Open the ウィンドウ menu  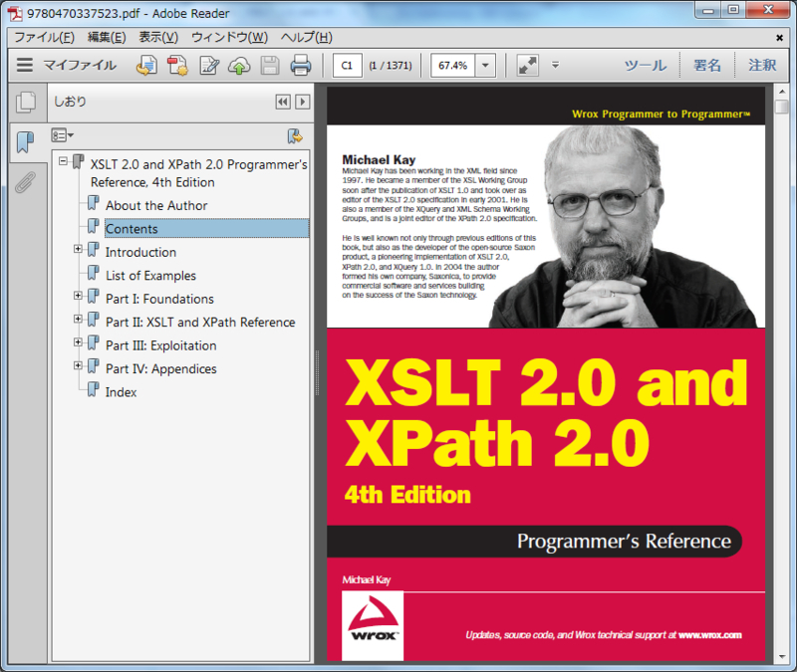pyautogui.click(x=229, y=36)
